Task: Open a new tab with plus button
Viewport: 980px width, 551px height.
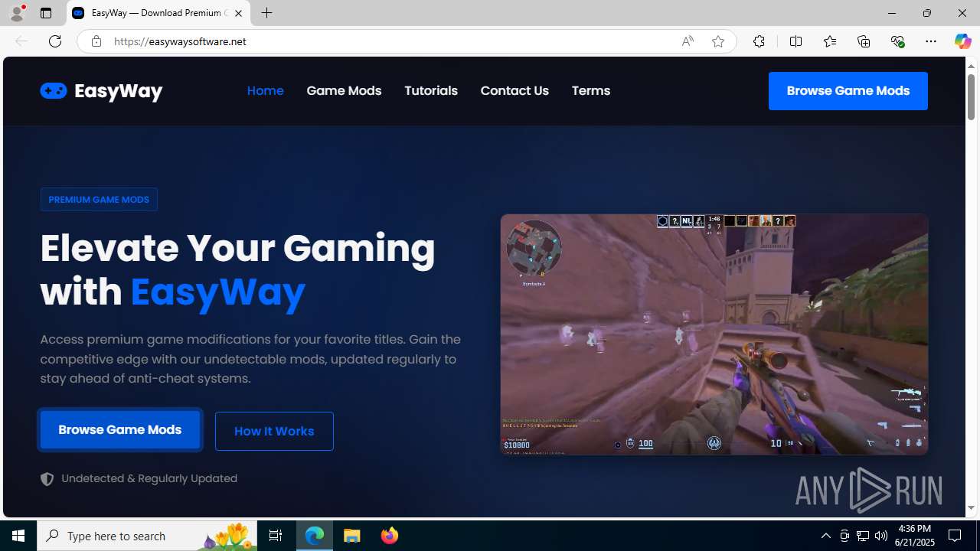Action: (267, 13)
